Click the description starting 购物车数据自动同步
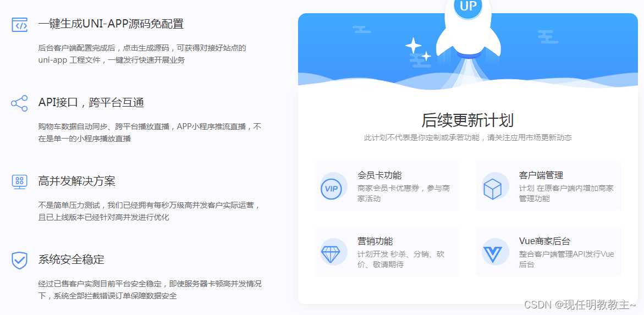This screenshot has width=644, height=315. click(150, 132)
